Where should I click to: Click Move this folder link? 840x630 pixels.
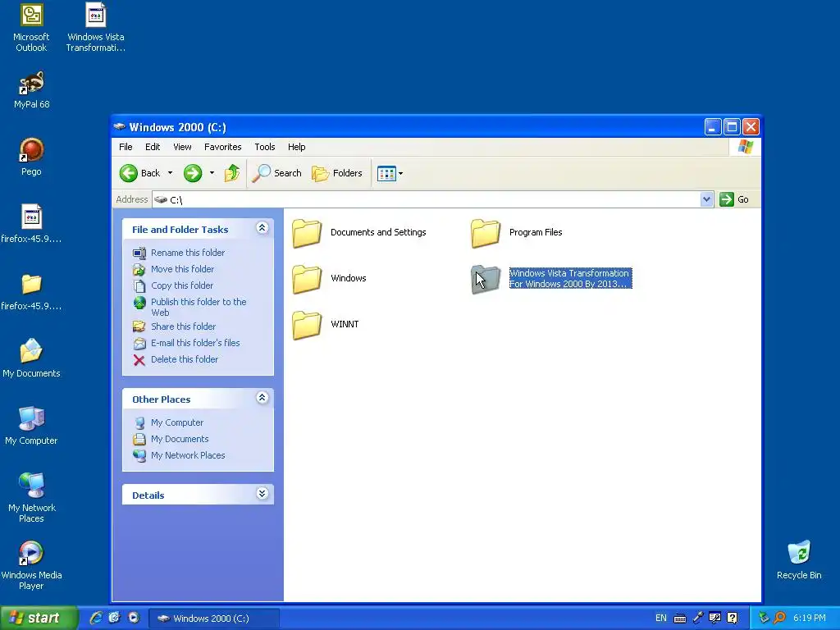click(x=182, y=269)
